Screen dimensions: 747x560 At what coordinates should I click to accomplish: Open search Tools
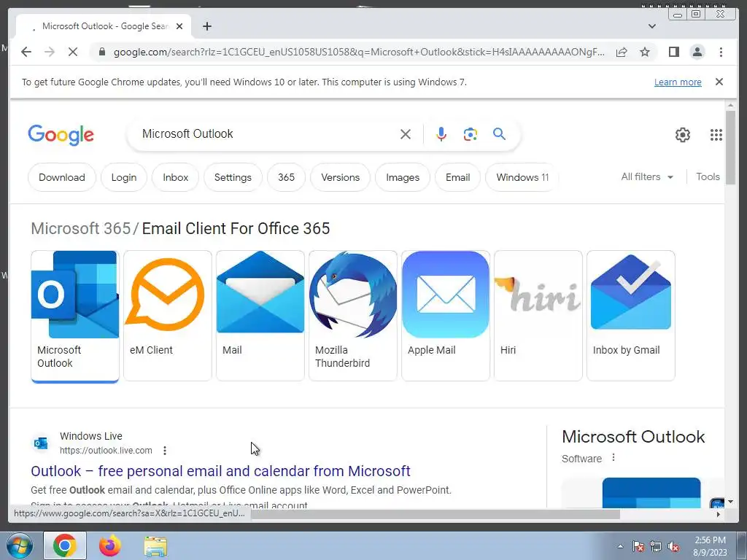pos(708,176)
